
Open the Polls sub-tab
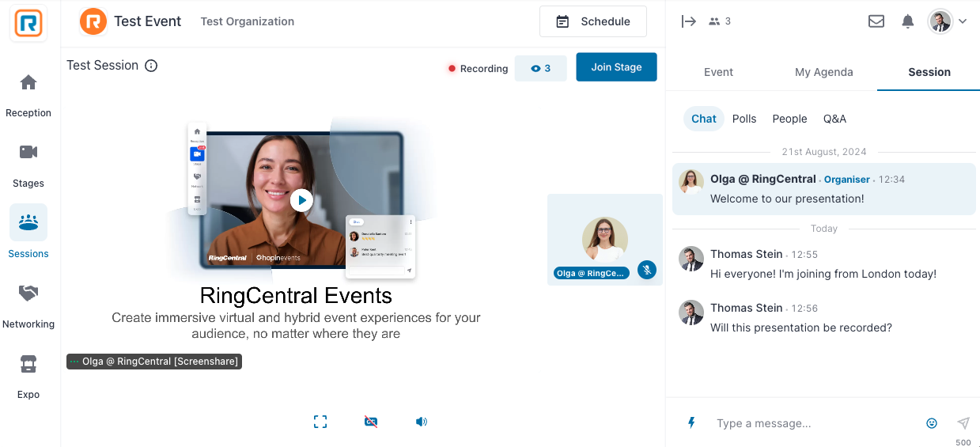744,119
